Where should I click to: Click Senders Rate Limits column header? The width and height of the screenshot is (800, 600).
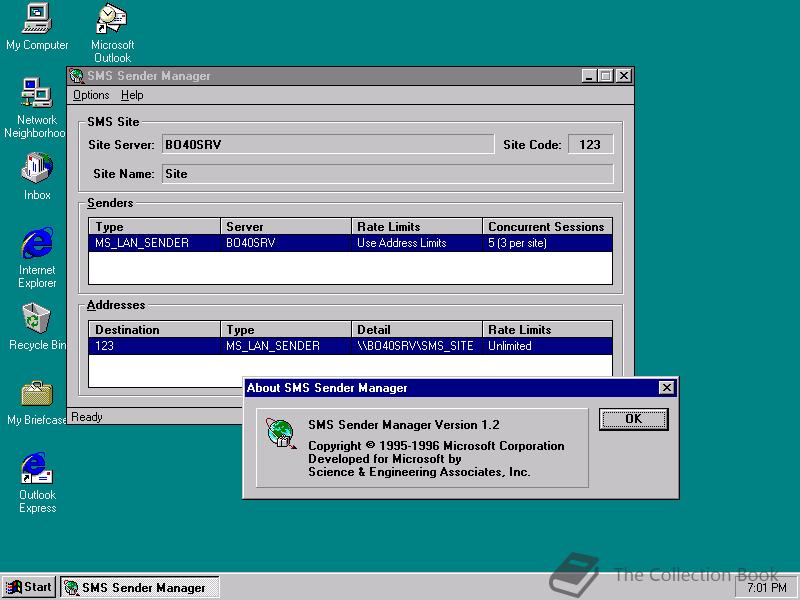pos(417,227)
